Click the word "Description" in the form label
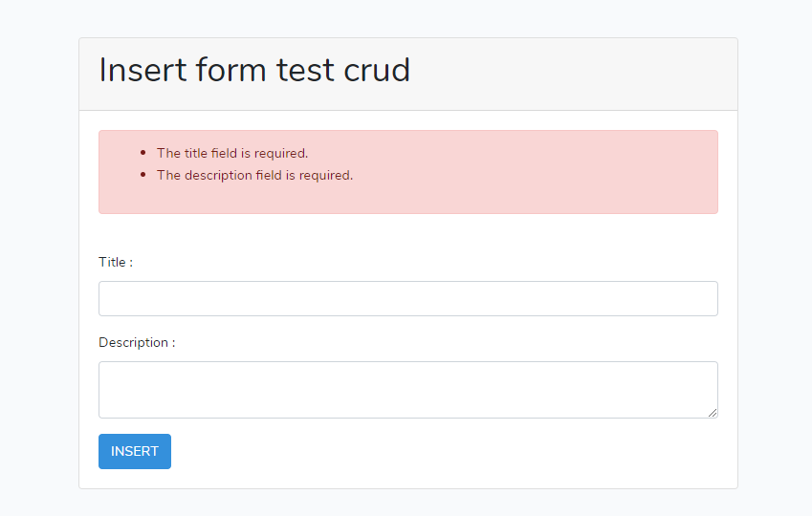Viewport: 812px width, 516px height. pos(133,342)
